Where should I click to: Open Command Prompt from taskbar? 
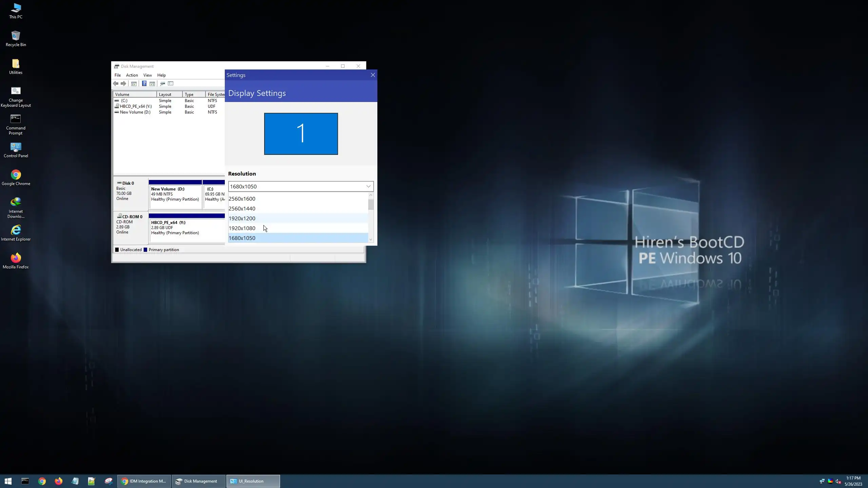(x=25, y=481)
